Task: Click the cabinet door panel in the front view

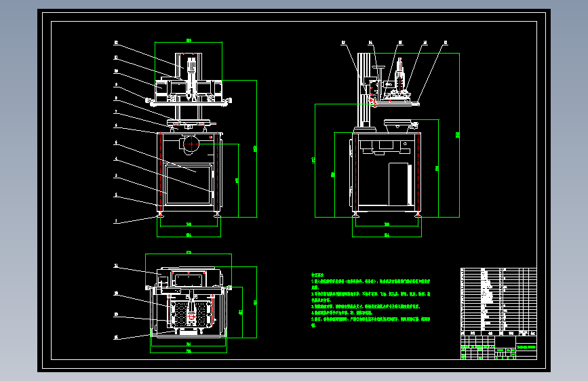Action: [x=189, y=184]
